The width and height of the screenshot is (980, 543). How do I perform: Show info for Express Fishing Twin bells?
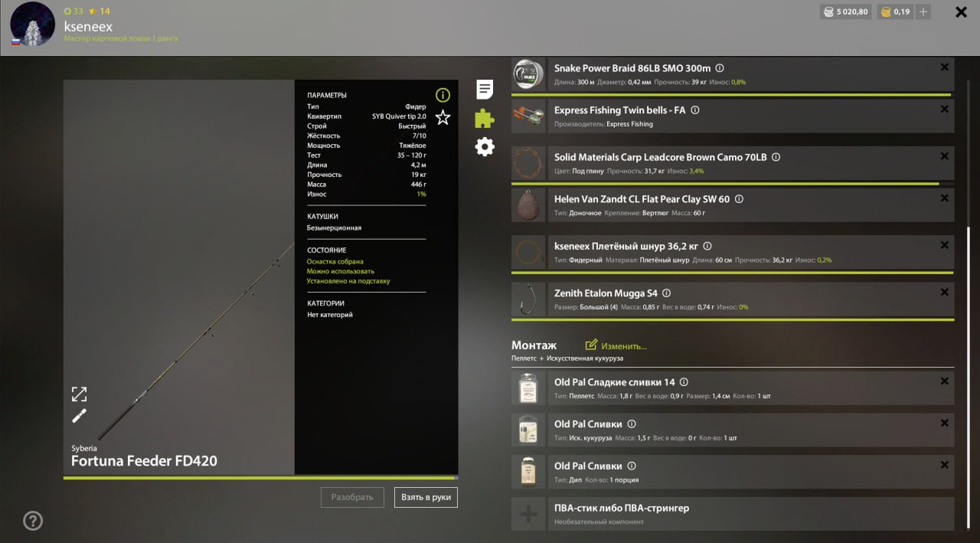(695, 110)
